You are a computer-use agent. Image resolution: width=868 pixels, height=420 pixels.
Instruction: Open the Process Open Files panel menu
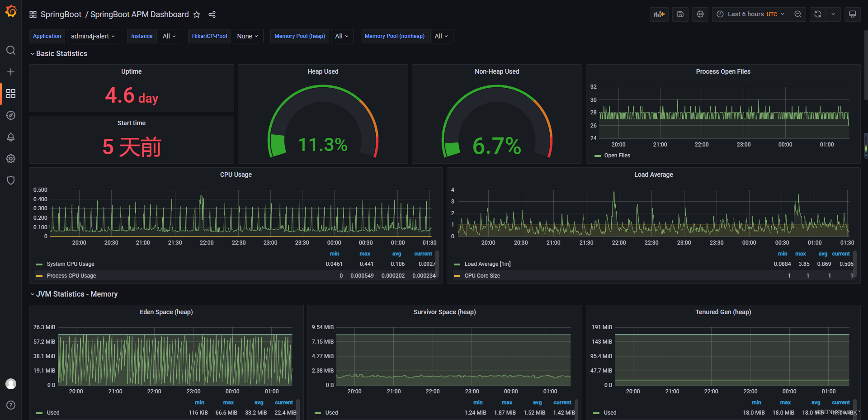723,71
